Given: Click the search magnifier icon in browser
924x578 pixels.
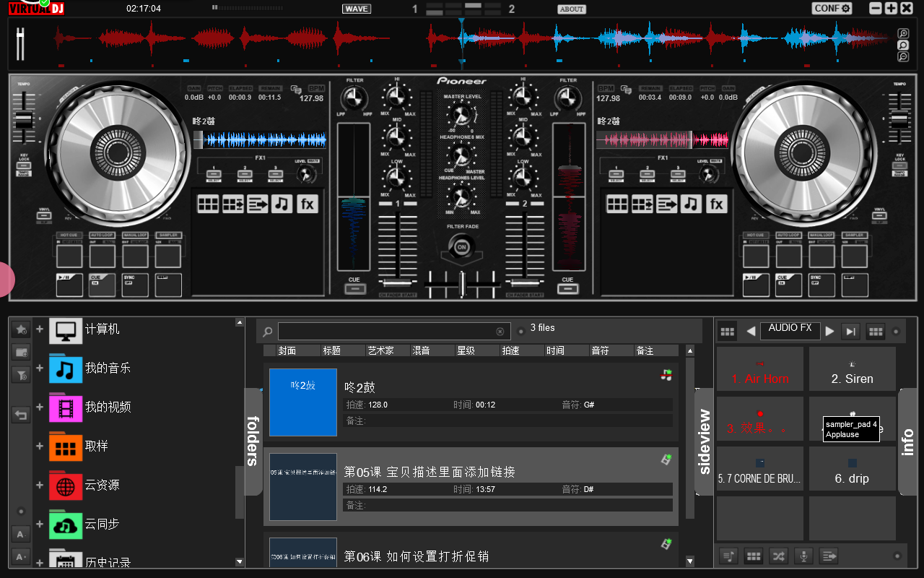Looking at the screenshot, I should coord(268,332).
